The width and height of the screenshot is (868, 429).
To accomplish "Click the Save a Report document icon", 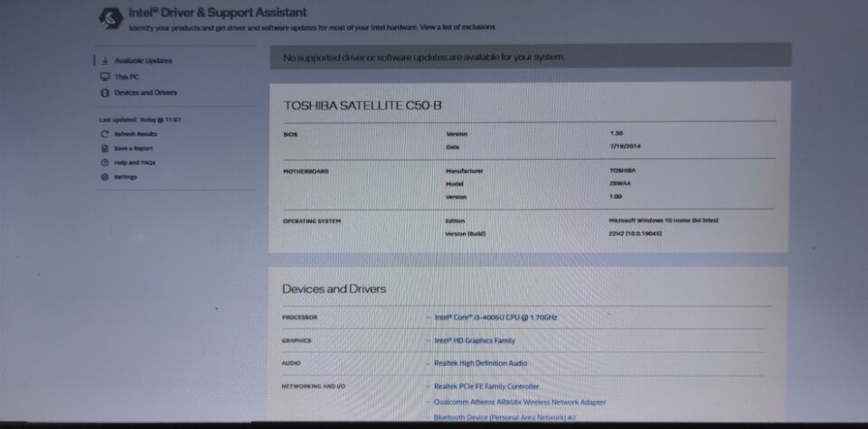I will tap(105, 149).
